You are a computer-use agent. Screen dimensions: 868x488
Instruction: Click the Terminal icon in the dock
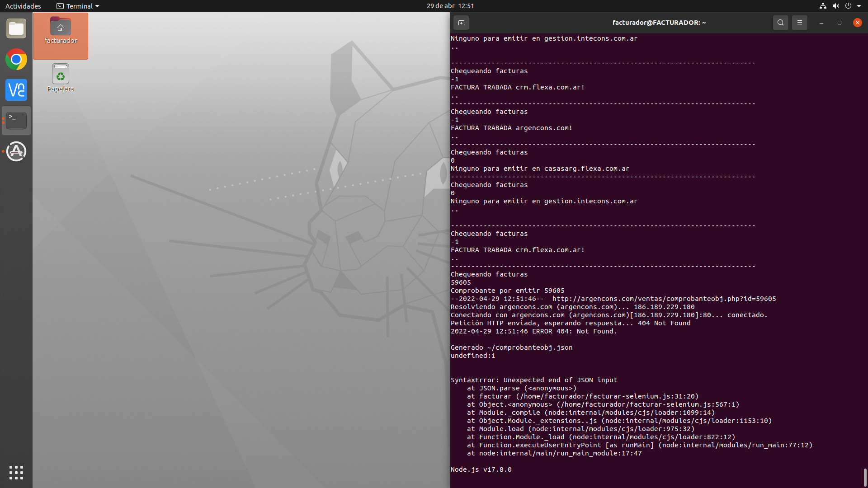[x=16, y=121]
